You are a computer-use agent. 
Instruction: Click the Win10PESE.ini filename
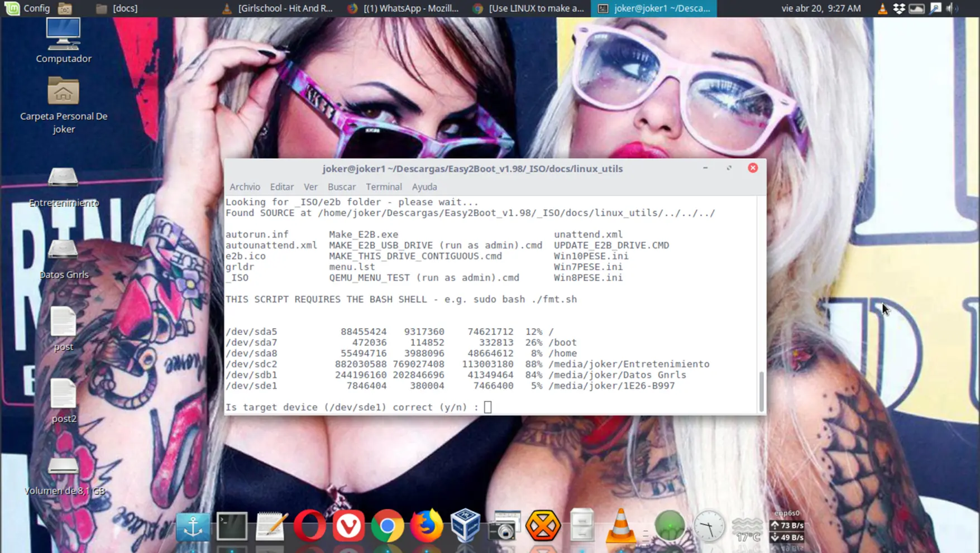coord(591,256)
